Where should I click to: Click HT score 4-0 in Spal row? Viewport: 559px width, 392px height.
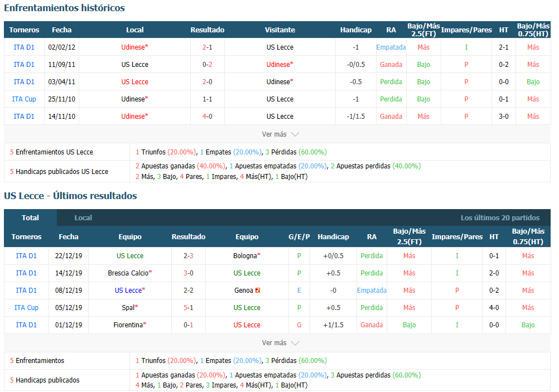pos(494,308)
